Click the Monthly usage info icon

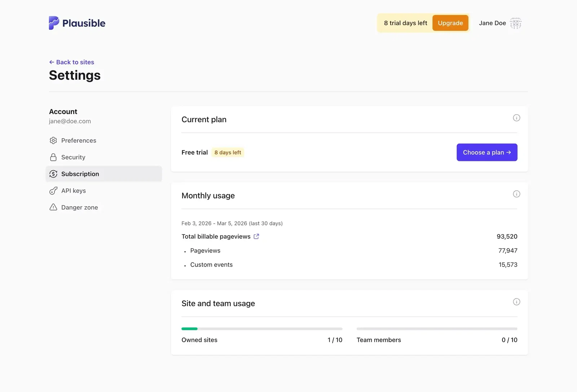click(x=516, y=194)
